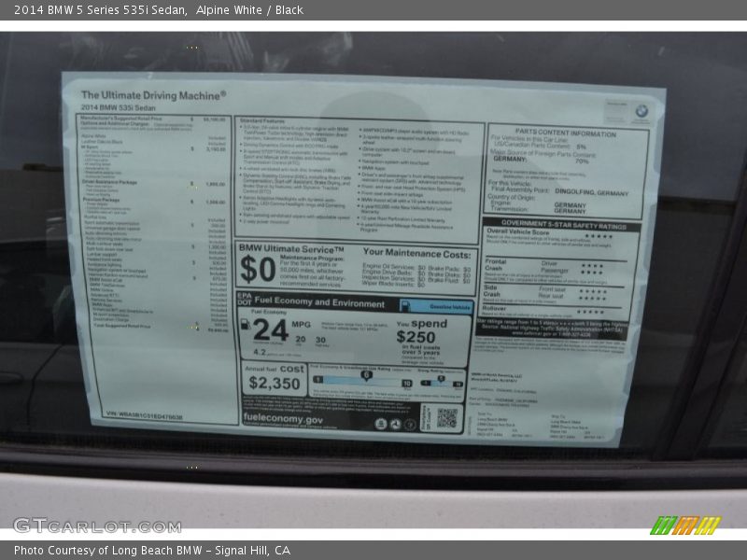This screenshot has height=560, width=747.
Task: Click the fuel pump icon beside 24 MPG
Action: (245, 326)
